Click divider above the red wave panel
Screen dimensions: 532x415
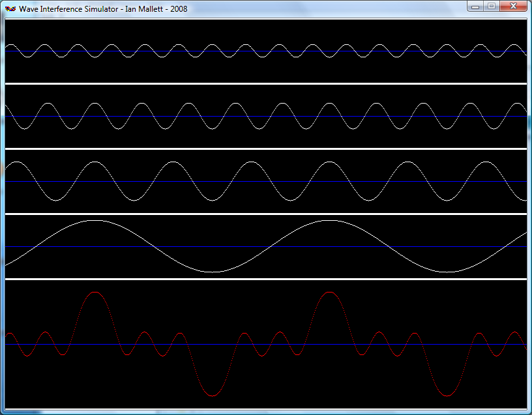(265, 279)
